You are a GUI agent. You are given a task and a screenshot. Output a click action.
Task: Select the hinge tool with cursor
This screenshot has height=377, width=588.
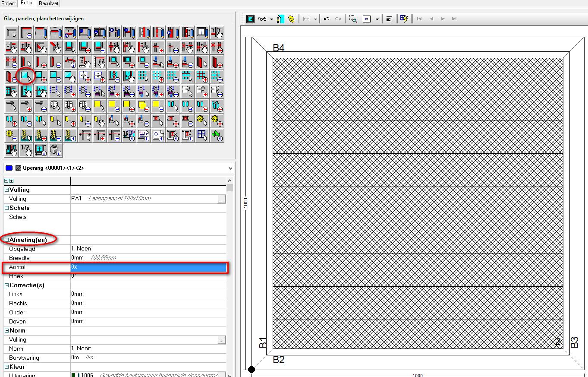pos(56,106)
